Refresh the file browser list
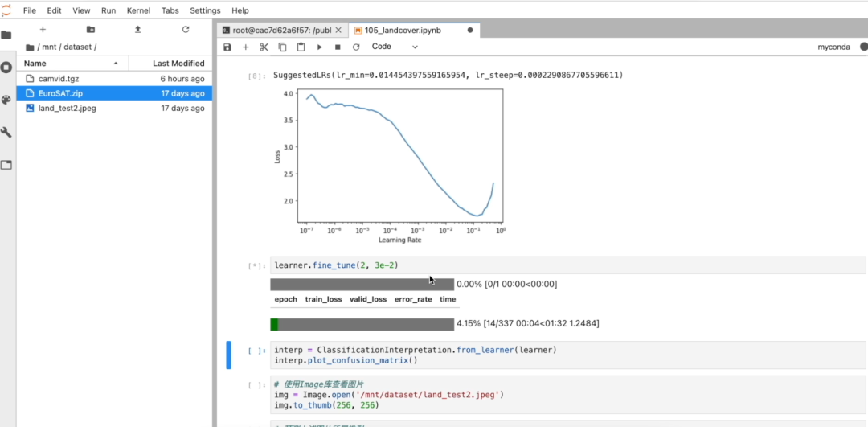Viewport: 868px width, 427px height. (186, 30)
